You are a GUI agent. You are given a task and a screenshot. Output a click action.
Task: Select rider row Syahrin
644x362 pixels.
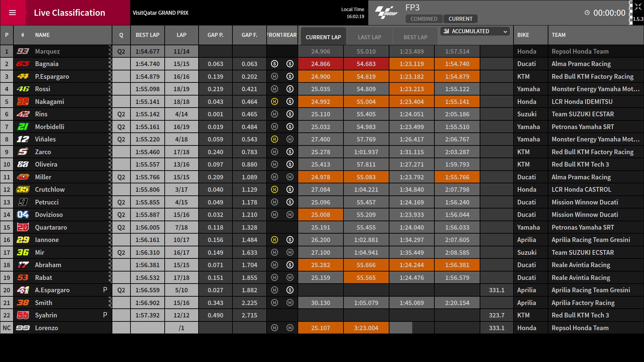(x=322, y=315)
